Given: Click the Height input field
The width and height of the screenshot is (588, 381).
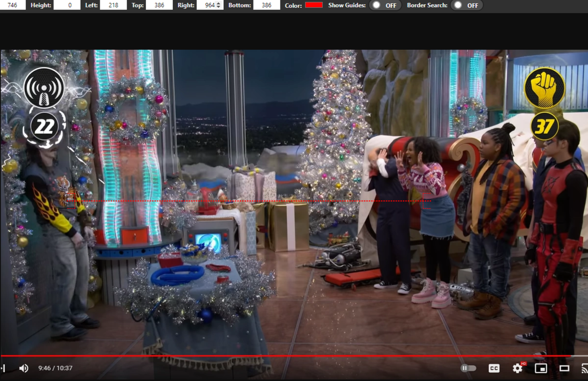Looking at the screenshot, I should 67,5.
